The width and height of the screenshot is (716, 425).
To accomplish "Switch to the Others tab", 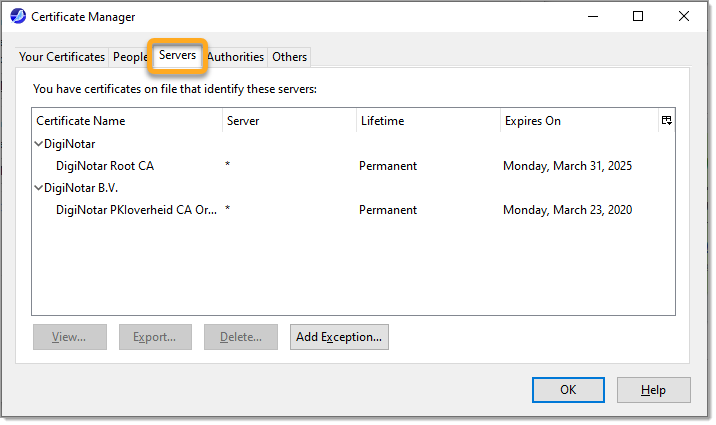I will (290, 57).
